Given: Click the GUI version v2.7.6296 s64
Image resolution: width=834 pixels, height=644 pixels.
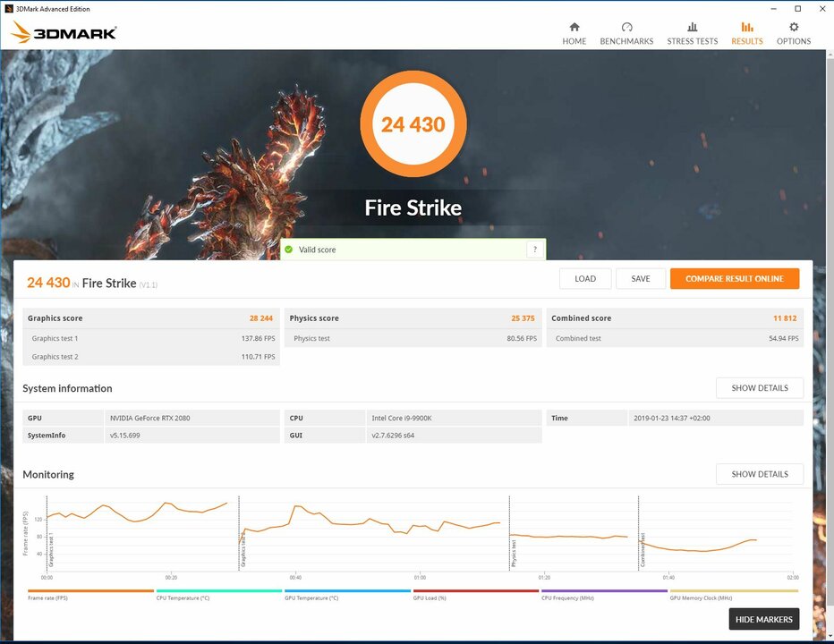Looking at the screenshot, I should coord(393,435).
